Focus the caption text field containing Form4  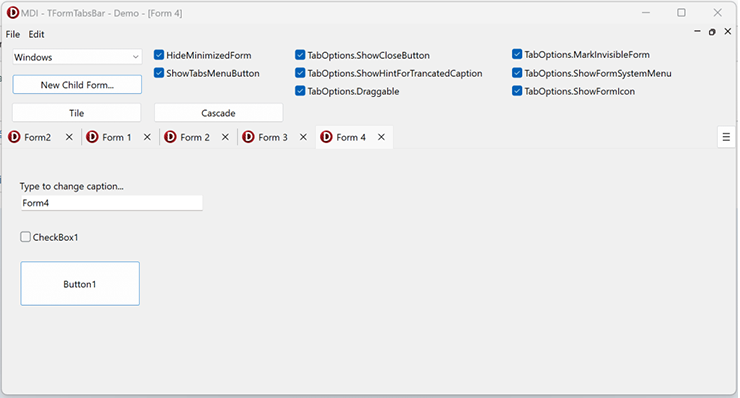click(x=112, y=203)
